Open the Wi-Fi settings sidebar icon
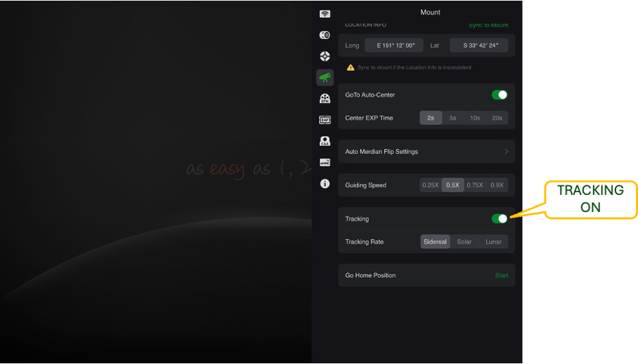Screen dimensions: 638x364 325,14
